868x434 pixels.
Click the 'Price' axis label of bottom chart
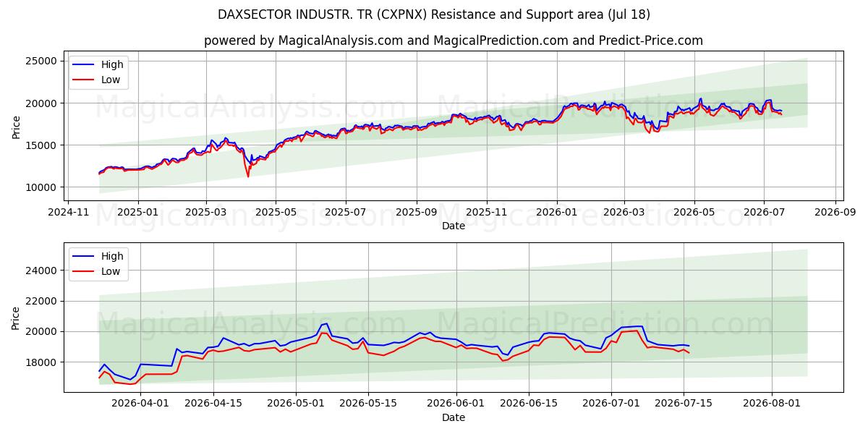click(17, 318)
